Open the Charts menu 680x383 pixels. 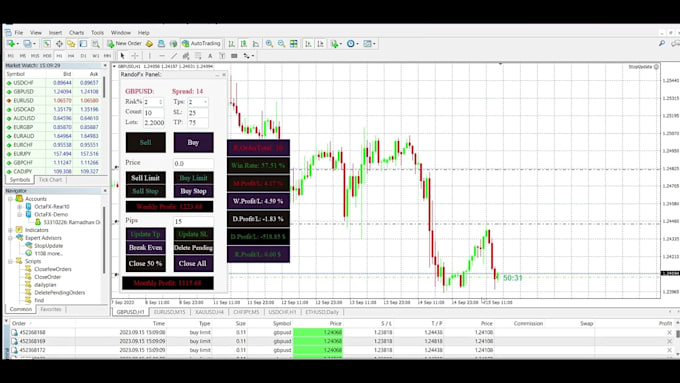click(76, 33)
